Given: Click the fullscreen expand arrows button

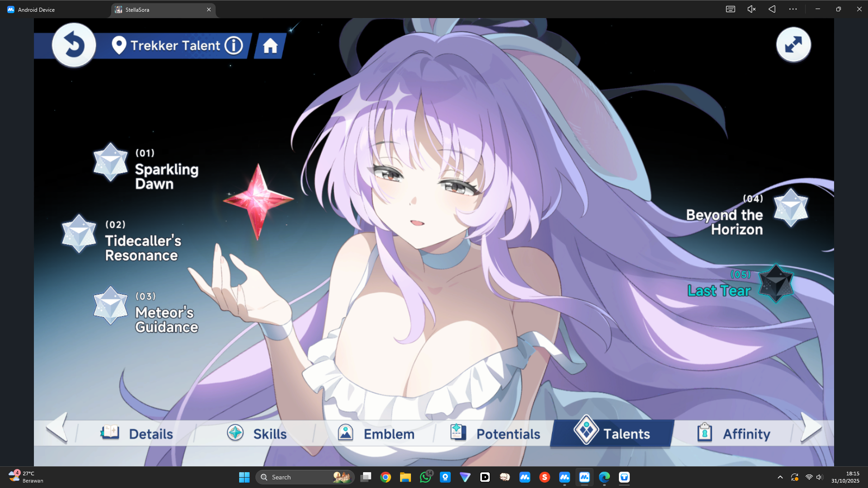Looking at the screenshot, I should pos(793,45).
